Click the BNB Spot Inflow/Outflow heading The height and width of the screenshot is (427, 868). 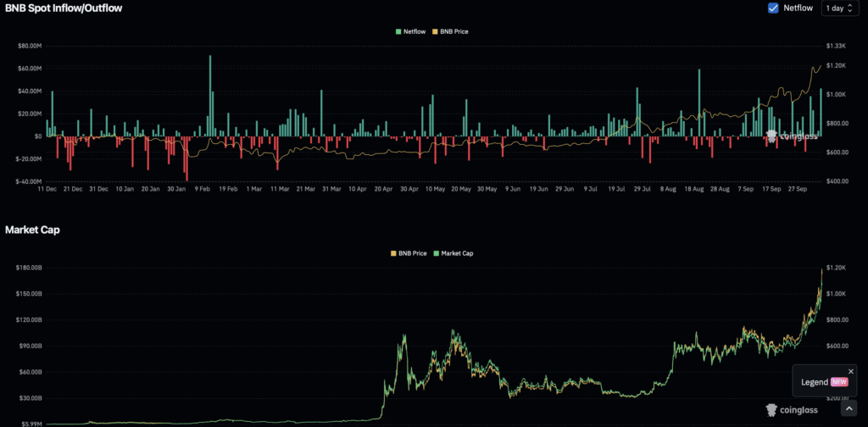click(64, 8)
